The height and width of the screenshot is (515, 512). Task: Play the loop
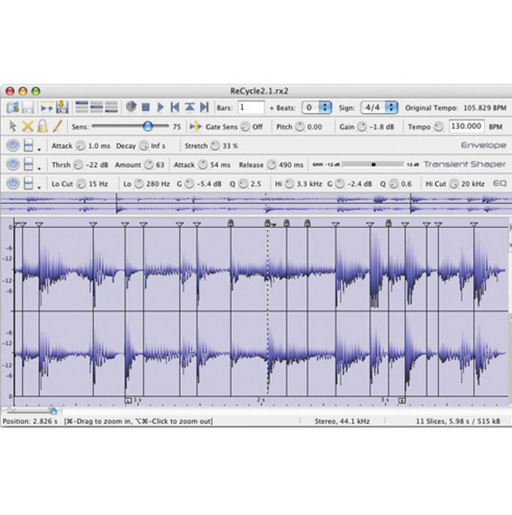[160, 107]
